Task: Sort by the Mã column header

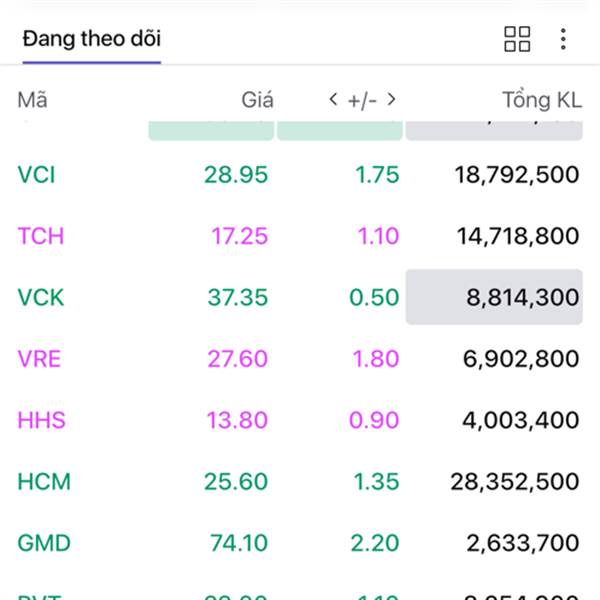Action: coord(33,100)
